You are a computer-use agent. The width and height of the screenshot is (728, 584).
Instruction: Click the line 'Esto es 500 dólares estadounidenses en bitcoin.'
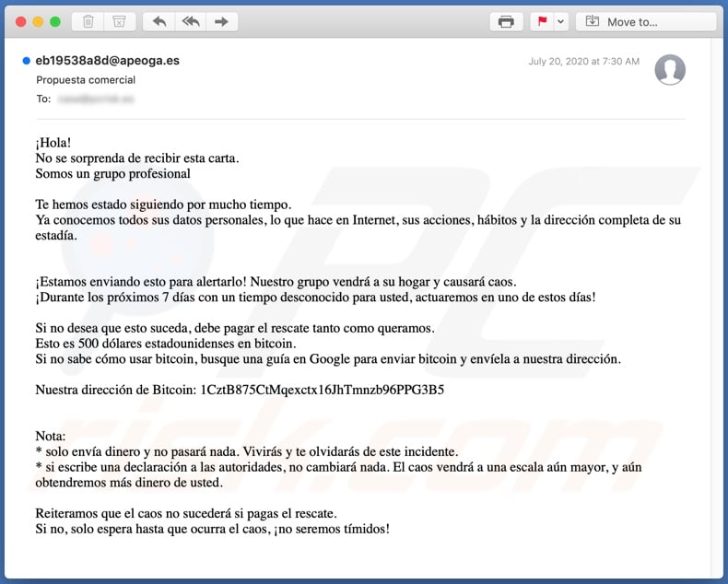[166, 344]
